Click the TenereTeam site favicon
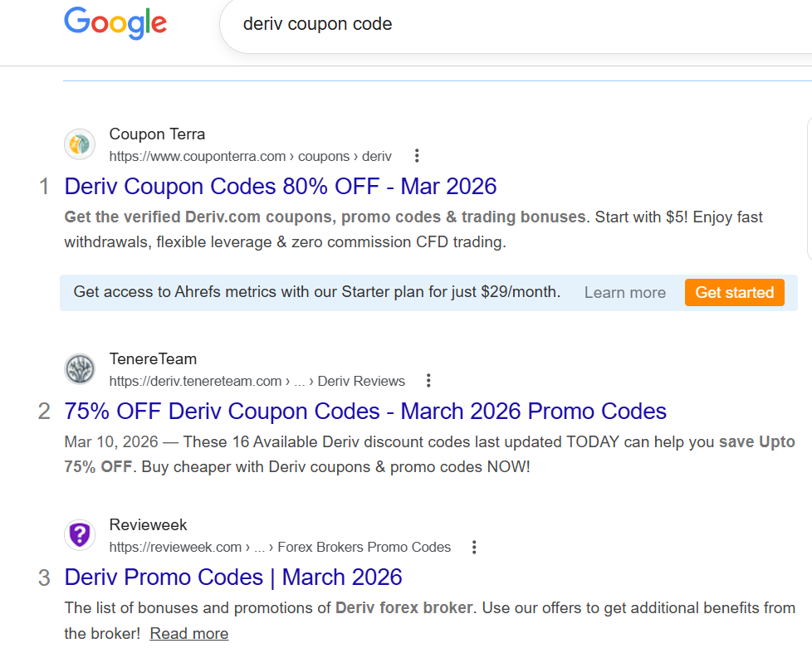 [80, 368]
